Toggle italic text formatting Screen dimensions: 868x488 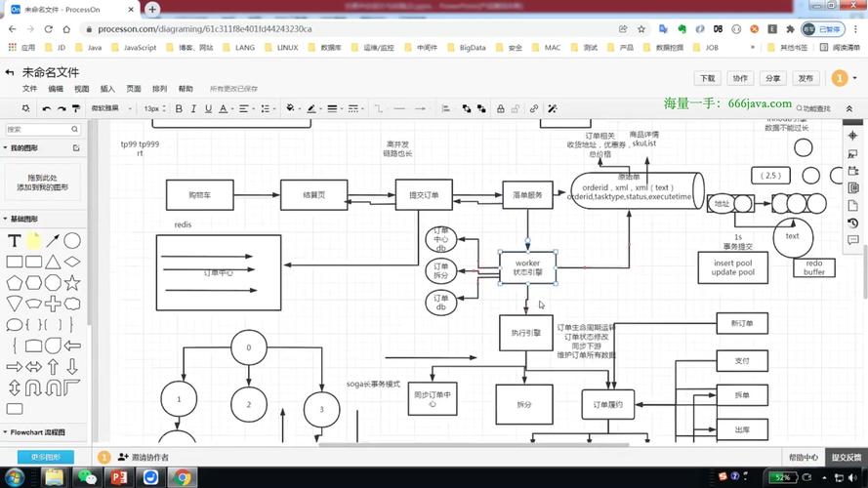pos(194,108)
